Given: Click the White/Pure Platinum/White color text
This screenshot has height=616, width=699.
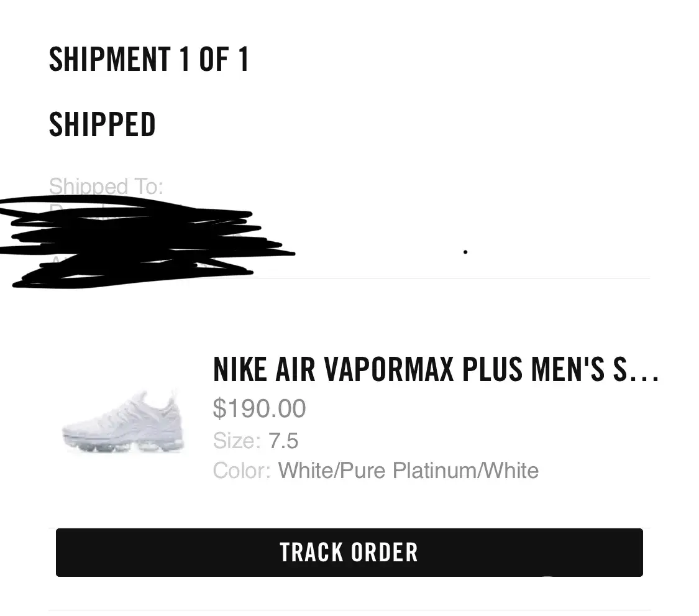Looking at the screenshot, I should [408, 471].
